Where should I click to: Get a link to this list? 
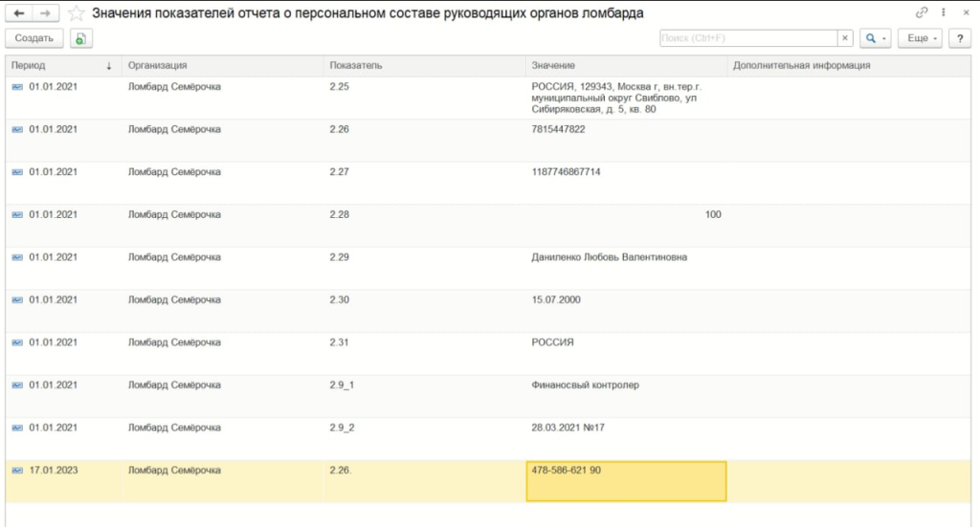[922, 13]
